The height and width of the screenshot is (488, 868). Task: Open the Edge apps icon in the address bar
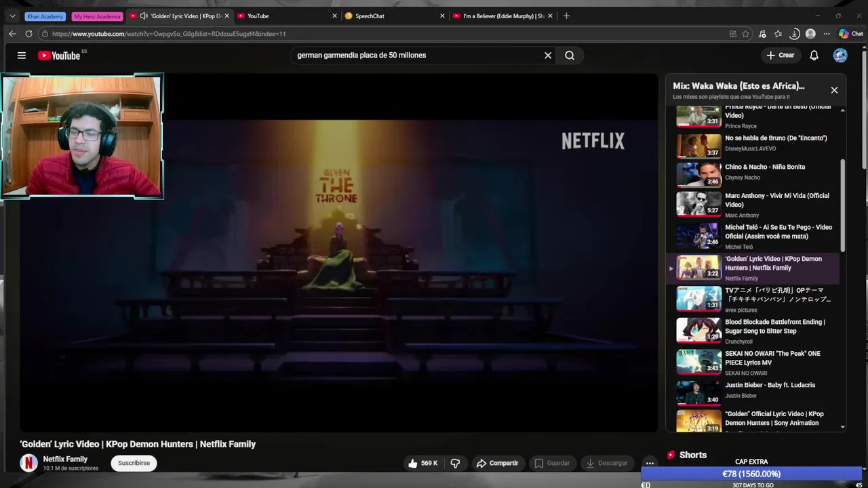[x=732, y=34]
